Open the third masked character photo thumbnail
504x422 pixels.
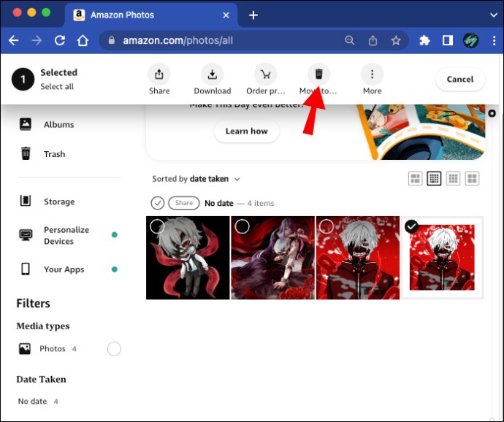click(x=358, y=263)
